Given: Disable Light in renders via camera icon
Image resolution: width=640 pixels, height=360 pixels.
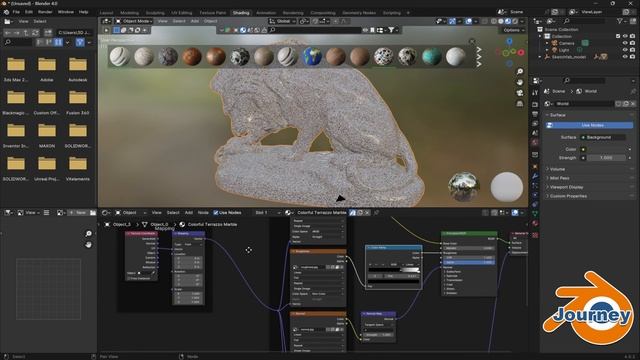Looking at the screenshot, I should (633, 50).
